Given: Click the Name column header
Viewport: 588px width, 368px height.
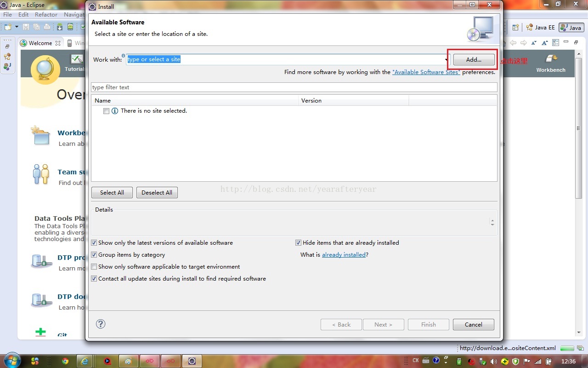Looking at the screenshot, I should coord(195,100).
